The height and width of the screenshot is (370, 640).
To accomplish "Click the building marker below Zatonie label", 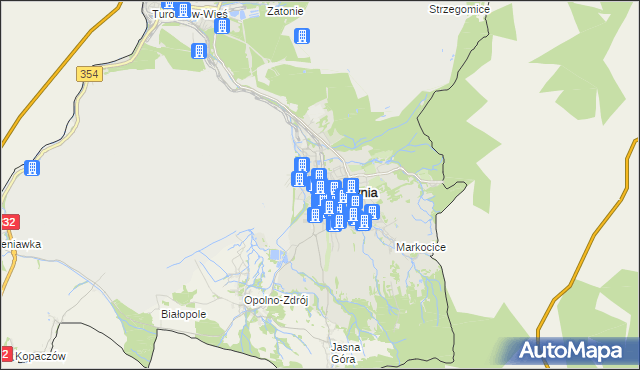I will coord(302,36).
